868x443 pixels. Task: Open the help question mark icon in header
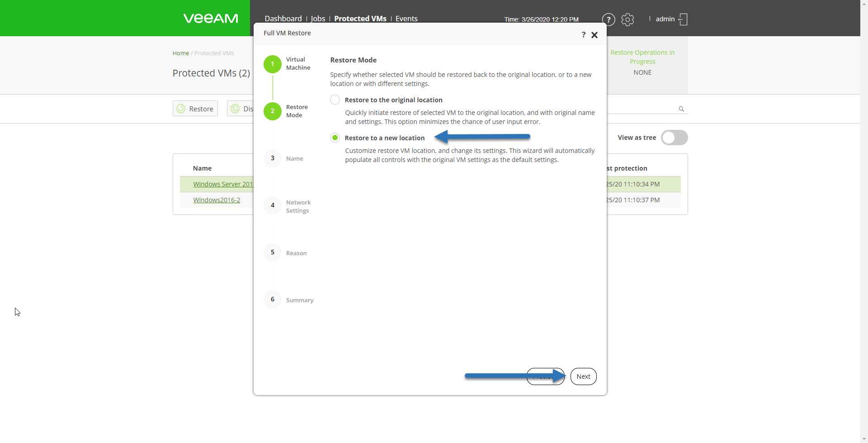point(609,19)
